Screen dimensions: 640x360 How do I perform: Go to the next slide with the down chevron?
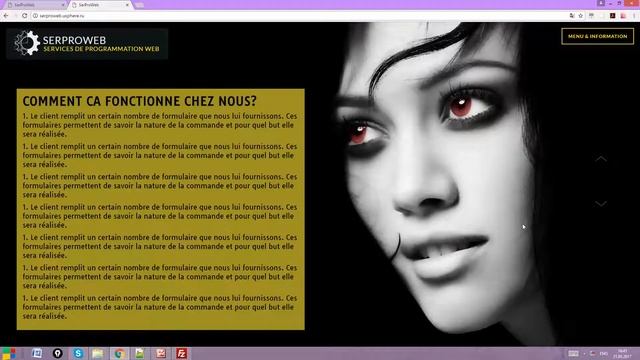600,203
